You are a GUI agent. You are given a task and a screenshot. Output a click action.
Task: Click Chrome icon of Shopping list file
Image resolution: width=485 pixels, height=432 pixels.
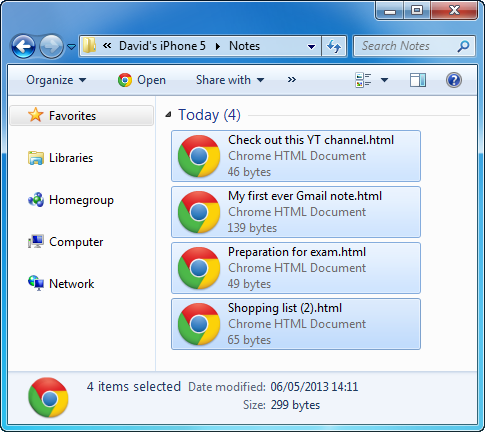point(199,324)
